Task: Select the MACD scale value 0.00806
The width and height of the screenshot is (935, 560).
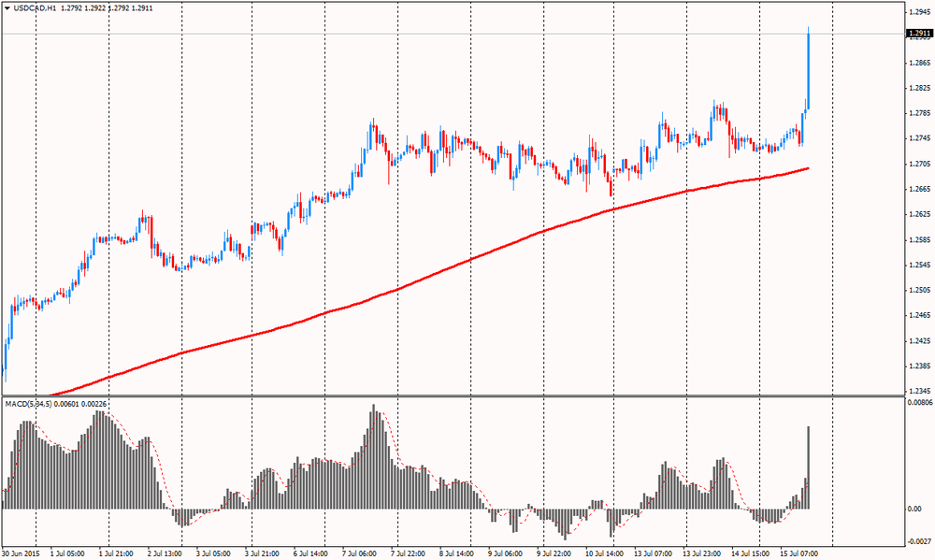Action: (919, 403)
